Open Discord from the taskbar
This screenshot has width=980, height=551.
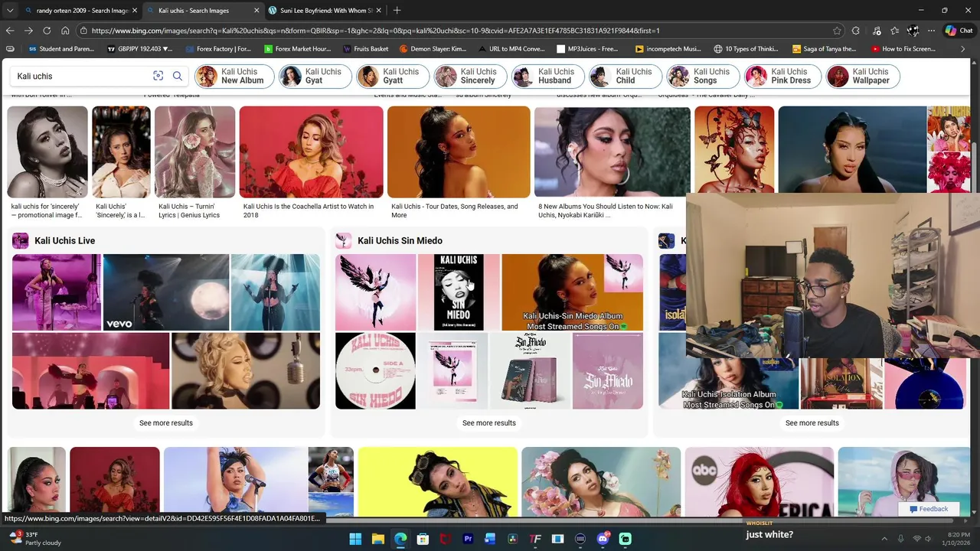tap(603, 539)
